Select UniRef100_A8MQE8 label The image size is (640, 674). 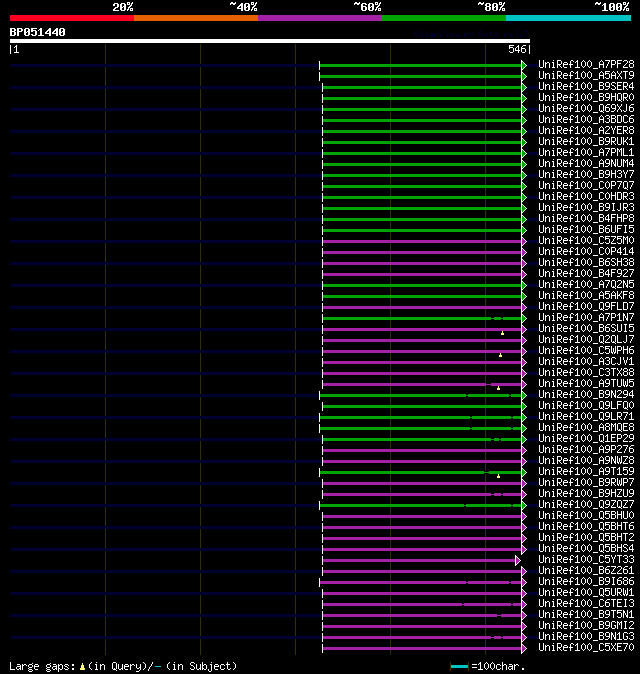[586, 428]
